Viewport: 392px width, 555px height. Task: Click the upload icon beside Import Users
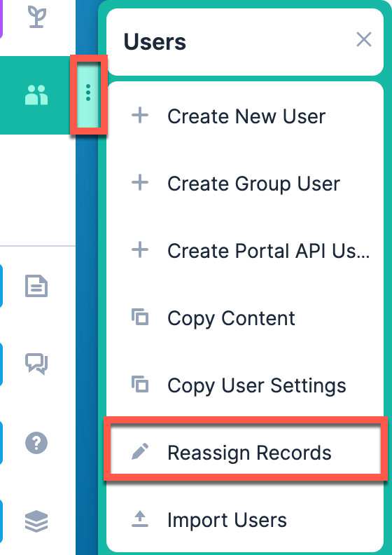(140, 519)
